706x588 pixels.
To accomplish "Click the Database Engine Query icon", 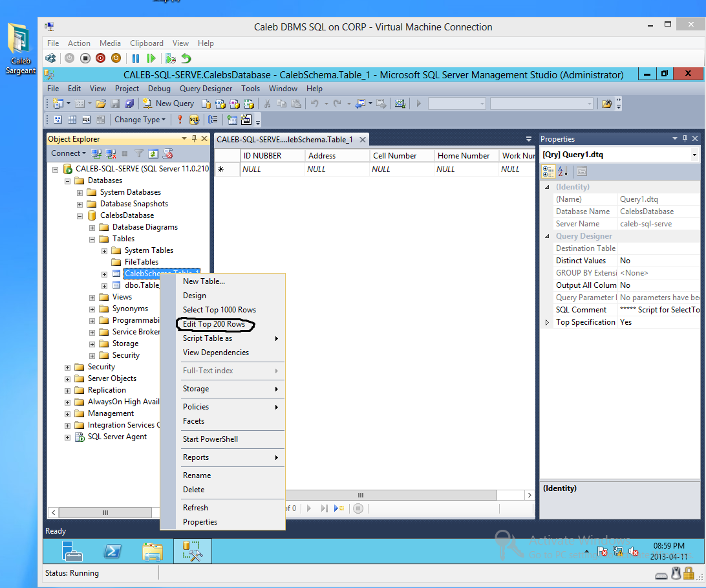I will coord(206,103).
